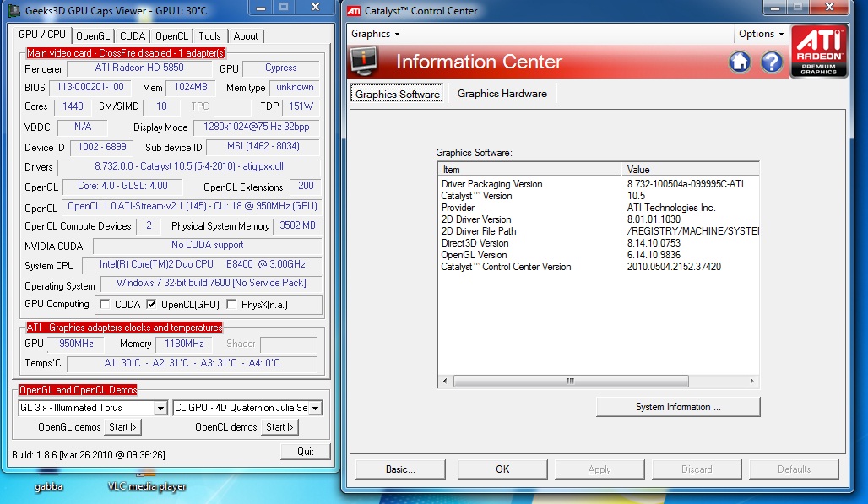Screen dimensions: 868x504
Task: Click the Operating System field Windows 7 32-bit
Action: (211, 284)
